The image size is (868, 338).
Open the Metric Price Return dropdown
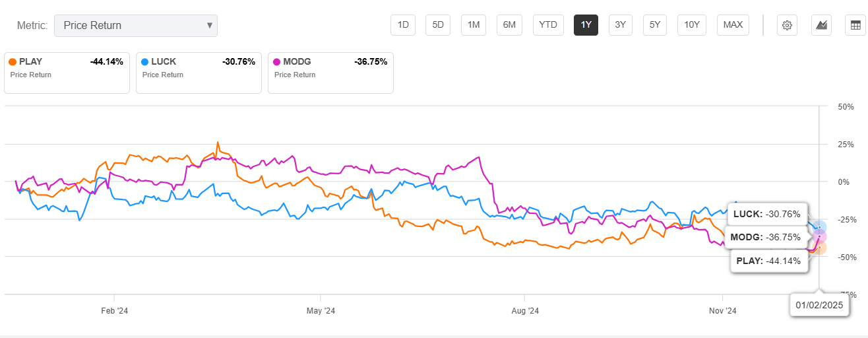click(136, 26)
